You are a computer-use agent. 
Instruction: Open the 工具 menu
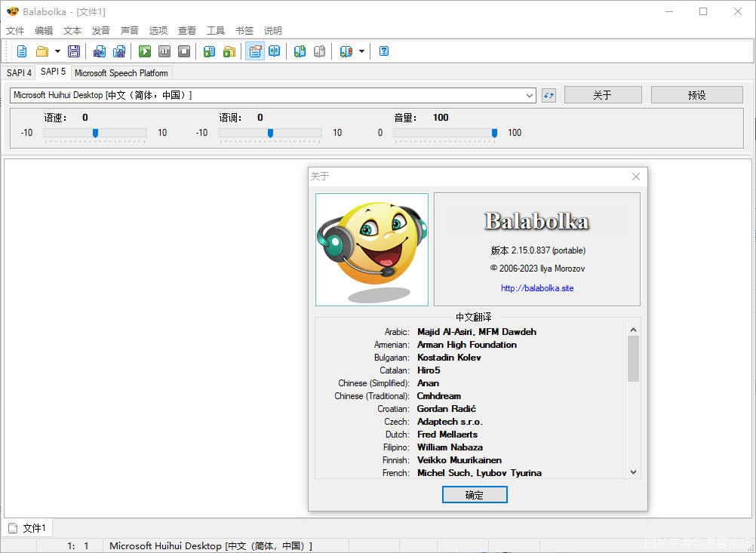point(216,31)
